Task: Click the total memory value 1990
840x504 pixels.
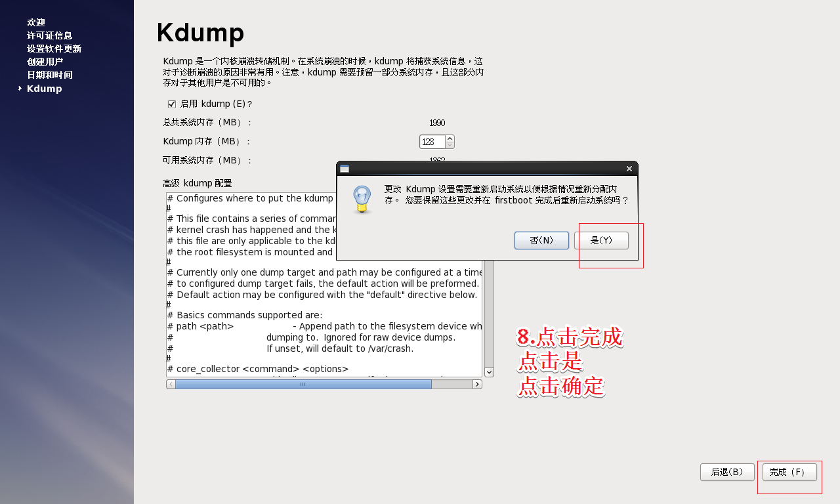Action: [x=437, y=123]
